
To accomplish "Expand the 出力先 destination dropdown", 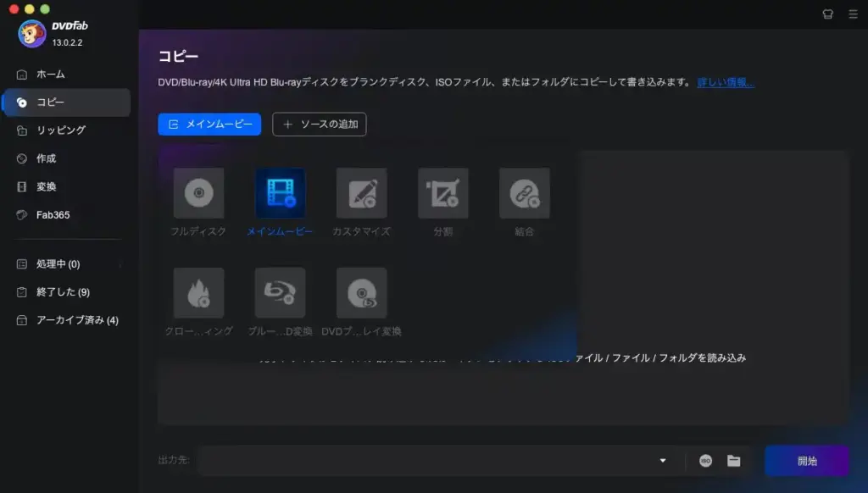I will [x=661, y=461].
